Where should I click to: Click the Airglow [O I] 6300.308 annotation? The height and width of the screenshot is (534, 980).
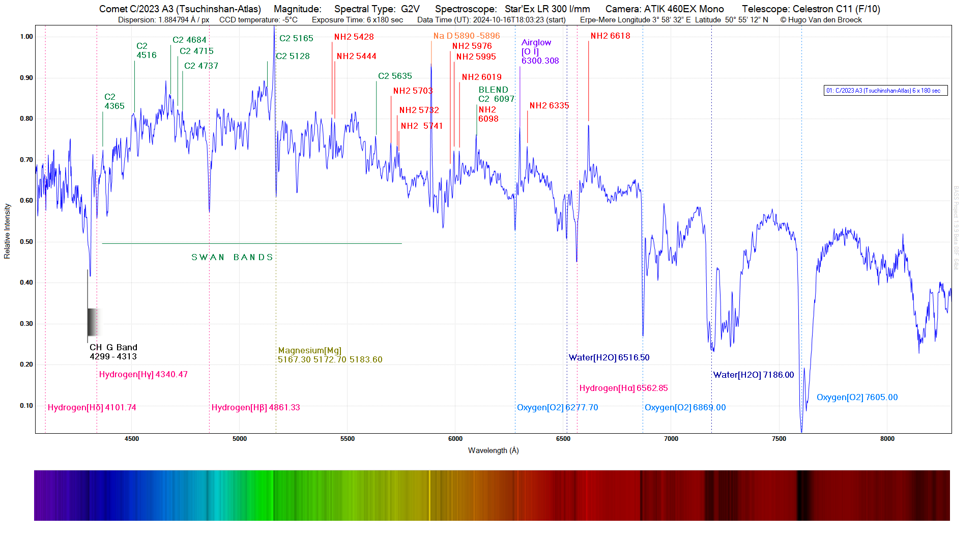(x=539, y=52)
